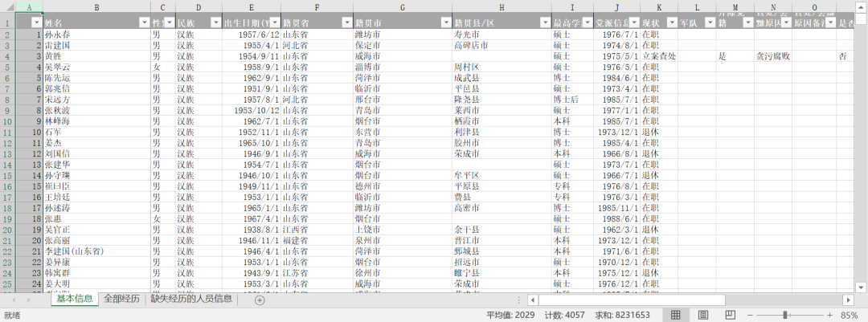This screenshot has width=868, height=322.
Task: Select column B header
Action: [97, 6]
